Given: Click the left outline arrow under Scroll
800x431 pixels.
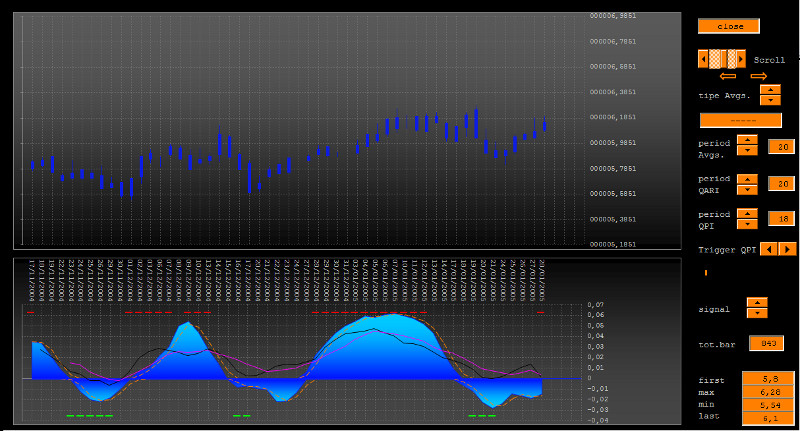Looking at the screenshot, I should coord(728,76).
